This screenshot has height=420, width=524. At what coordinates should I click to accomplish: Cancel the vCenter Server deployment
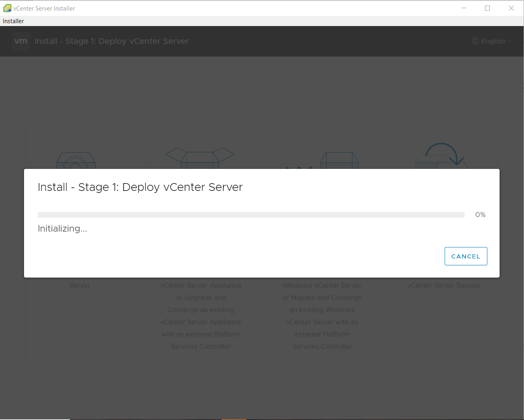tap(466, 256)
